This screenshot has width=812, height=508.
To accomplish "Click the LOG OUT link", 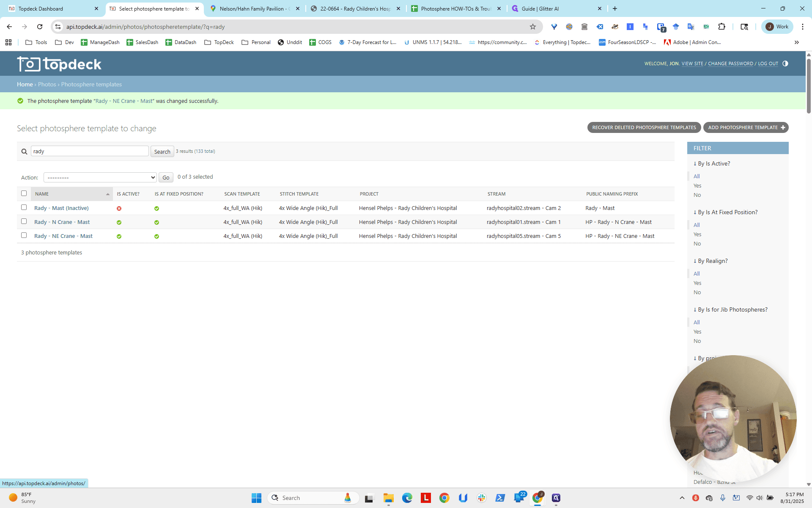I will 768,63.
